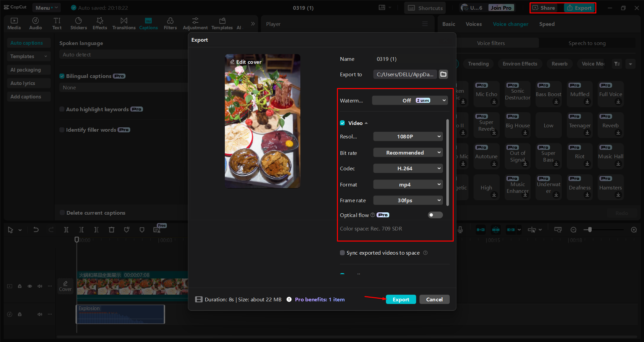Open the Menu in the top bar
This screenshot has width=644, height=342.
pos(46,7)
